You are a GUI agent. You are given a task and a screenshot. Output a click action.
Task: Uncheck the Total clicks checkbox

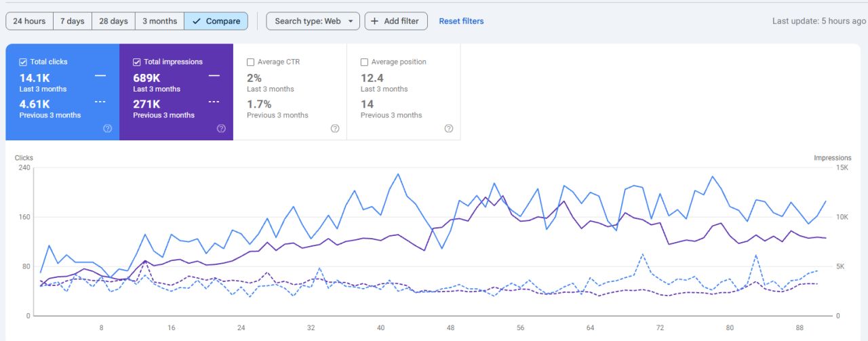tap(22, 62)
